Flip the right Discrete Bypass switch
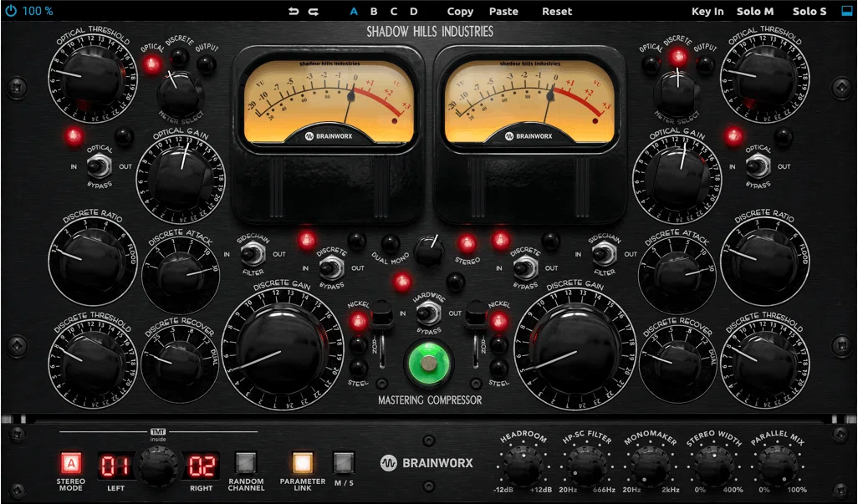Image resolution: width=858 pixels, height=504 pixels. coord(525,267)
